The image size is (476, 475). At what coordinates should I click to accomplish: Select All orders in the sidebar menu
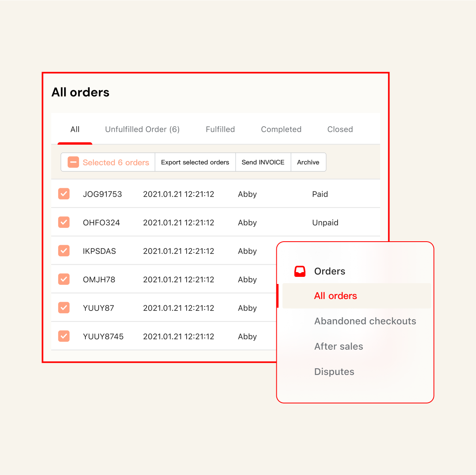335,296
